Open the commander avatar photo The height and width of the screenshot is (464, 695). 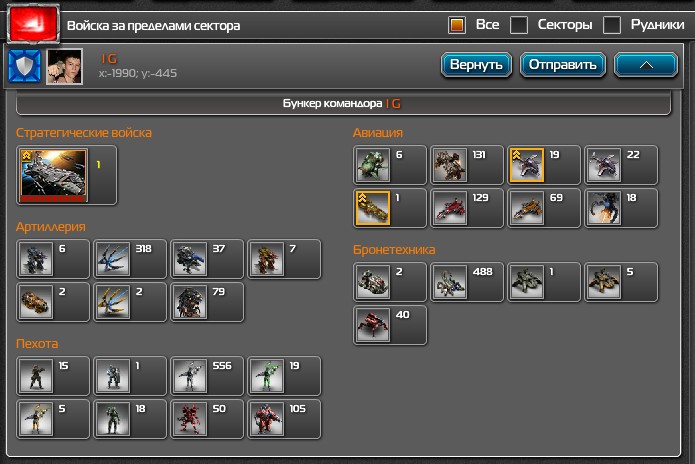point(65,66)
